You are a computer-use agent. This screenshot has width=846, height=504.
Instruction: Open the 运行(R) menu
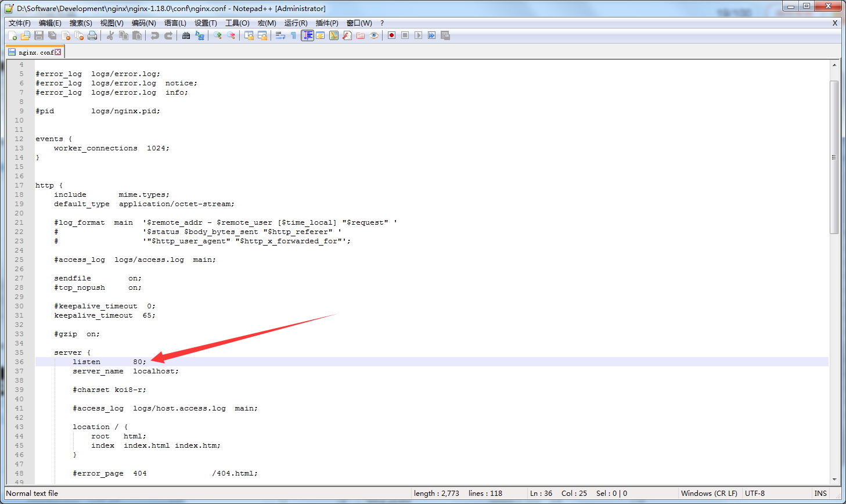(296, 23)
